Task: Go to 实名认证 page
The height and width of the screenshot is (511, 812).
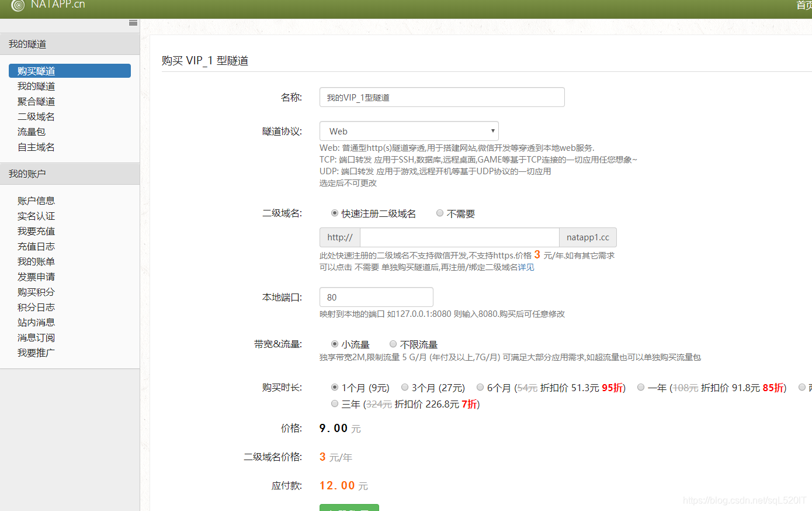Action: [36, 216]
